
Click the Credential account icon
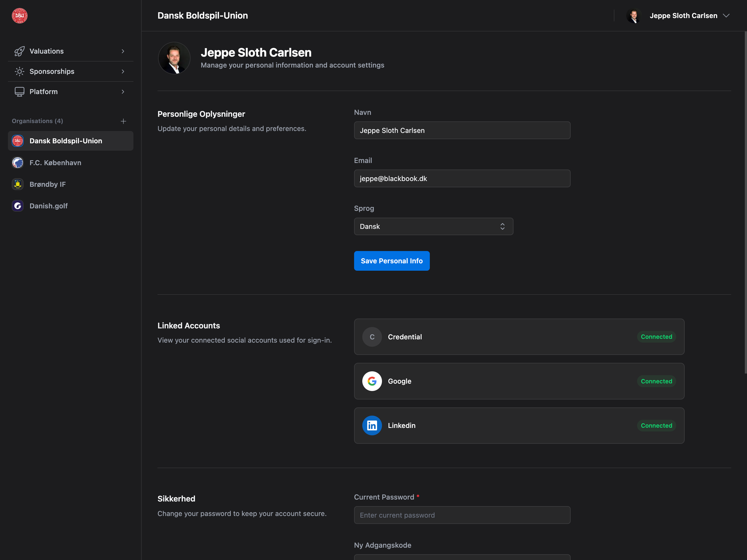pyautogui.click(x=372, y=337)
